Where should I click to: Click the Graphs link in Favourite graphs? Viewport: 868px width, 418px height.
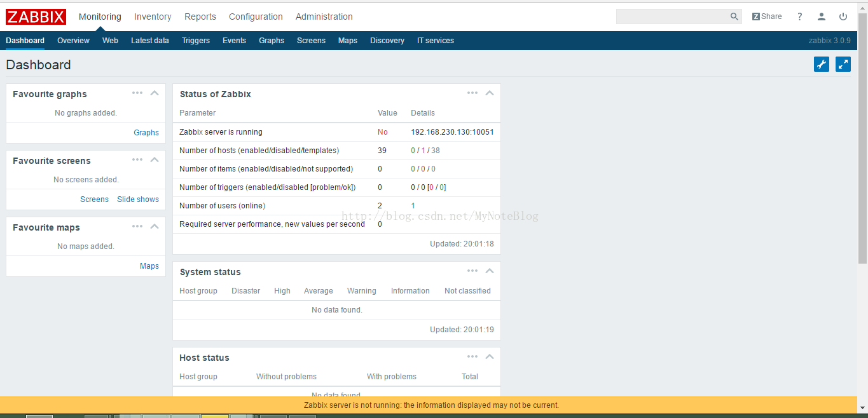click(146, 133)
